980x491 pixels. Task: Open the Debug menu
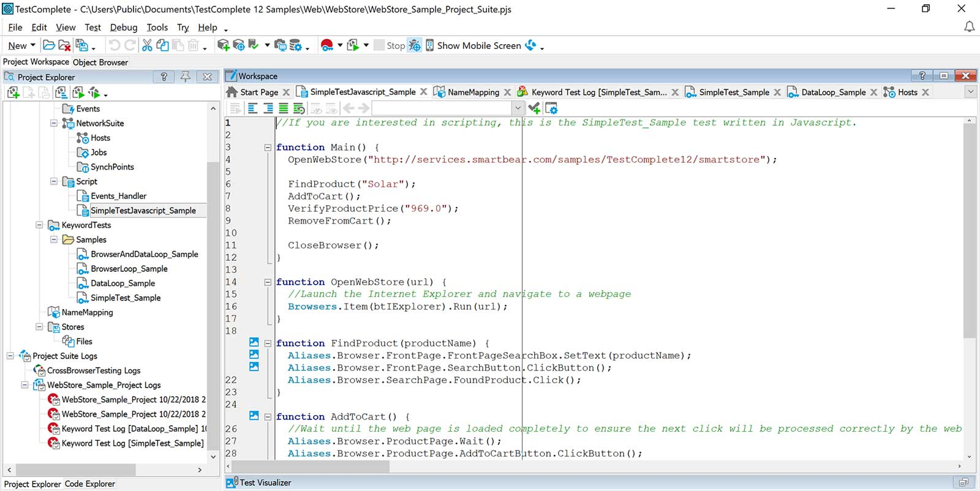coord(124,28)
